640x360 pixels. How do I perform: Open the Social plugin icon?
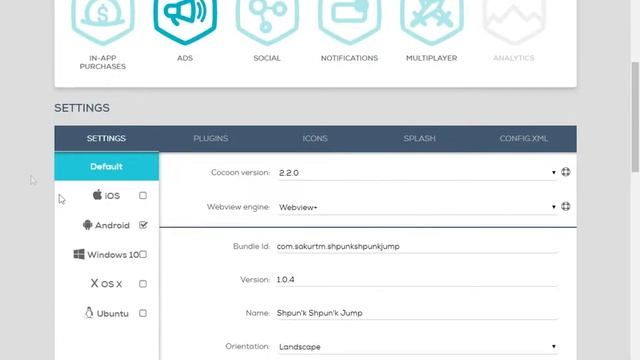point(267,21)
